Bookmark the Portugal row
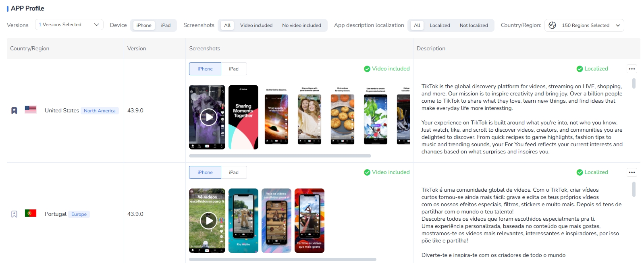The image size is (644, 263). [14, 214]
